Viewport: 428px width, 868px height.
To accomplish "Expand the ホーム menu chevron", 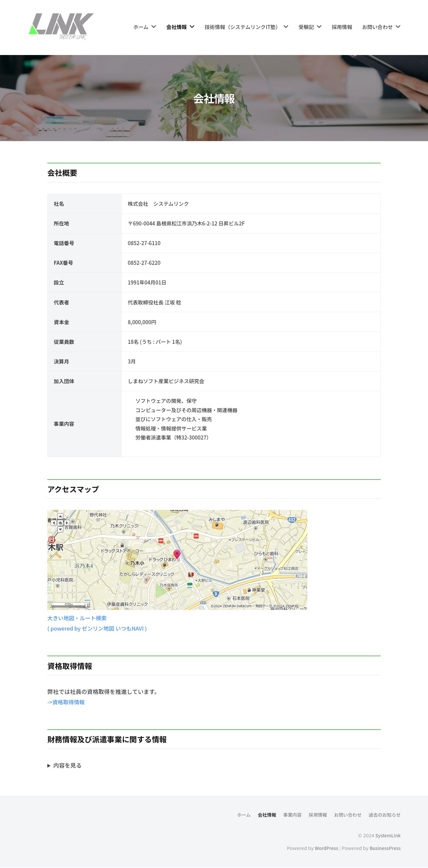I will click(x=154, y=27).
